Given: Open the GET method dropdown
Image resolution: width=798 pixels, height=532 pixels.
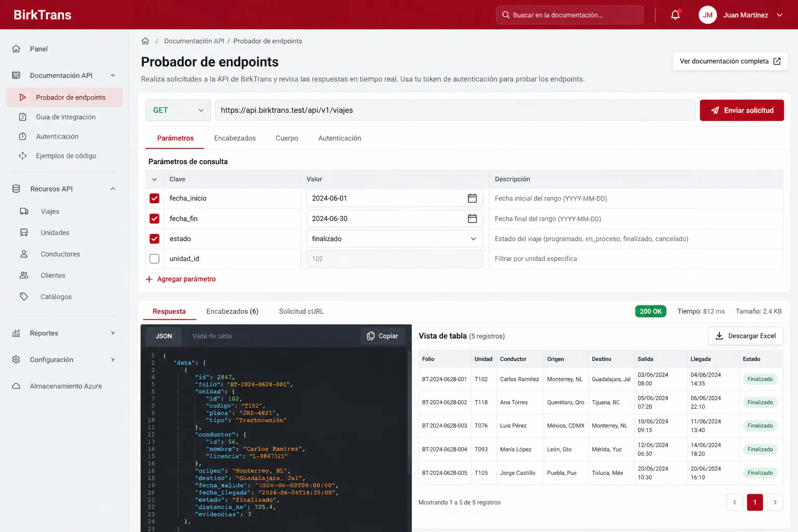Looking at the screenshot, I should [x=178, y=110].
